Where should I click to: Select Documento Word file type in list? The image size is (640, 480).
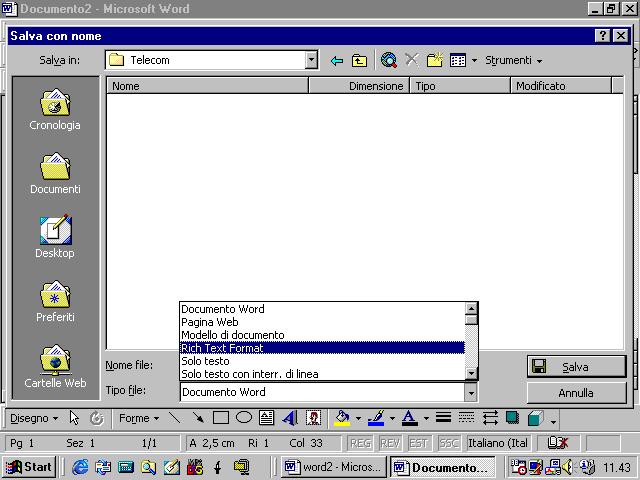pos(322,309)
